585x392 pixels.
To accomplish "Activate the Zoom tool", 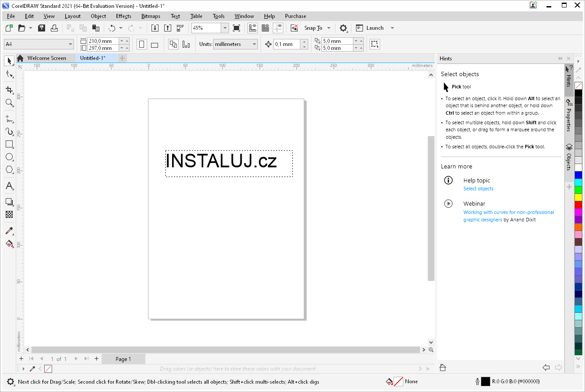I will [9, 103].
